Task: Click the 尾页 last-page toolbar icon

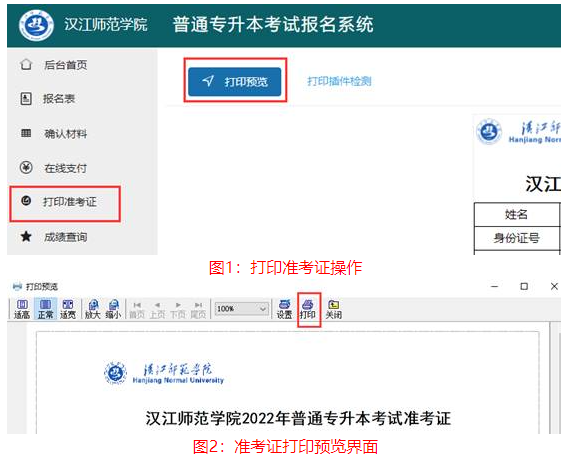Action: click(x=198, y=310)
